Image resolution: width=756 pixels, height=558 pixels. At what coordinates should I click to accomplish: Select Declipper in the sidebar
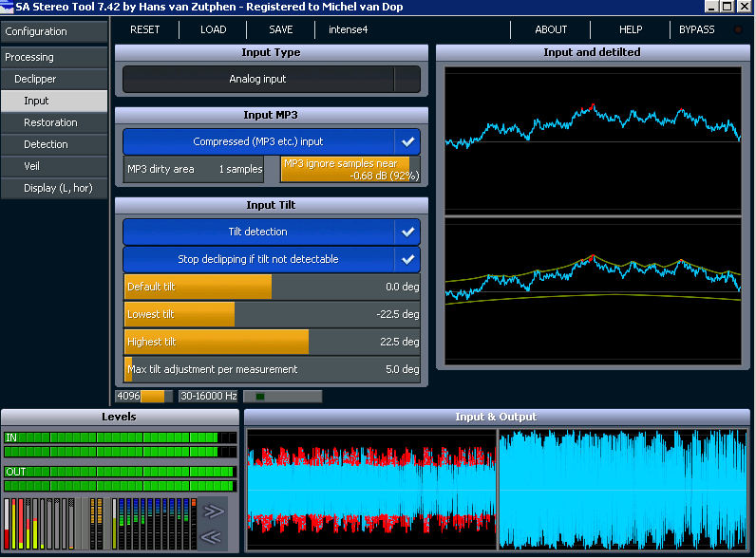(54, 79)
